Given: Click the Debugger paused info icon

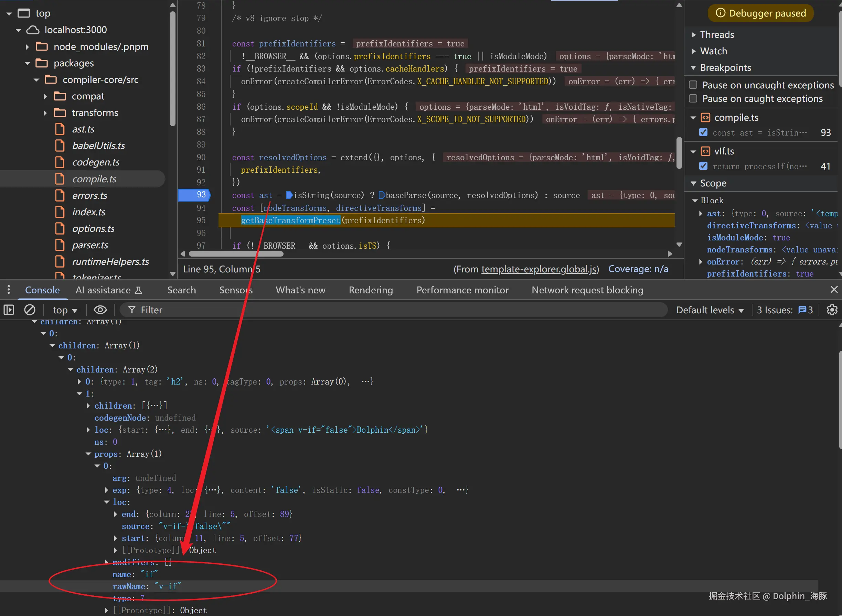Looking at the screenshot, I should 721,13.
